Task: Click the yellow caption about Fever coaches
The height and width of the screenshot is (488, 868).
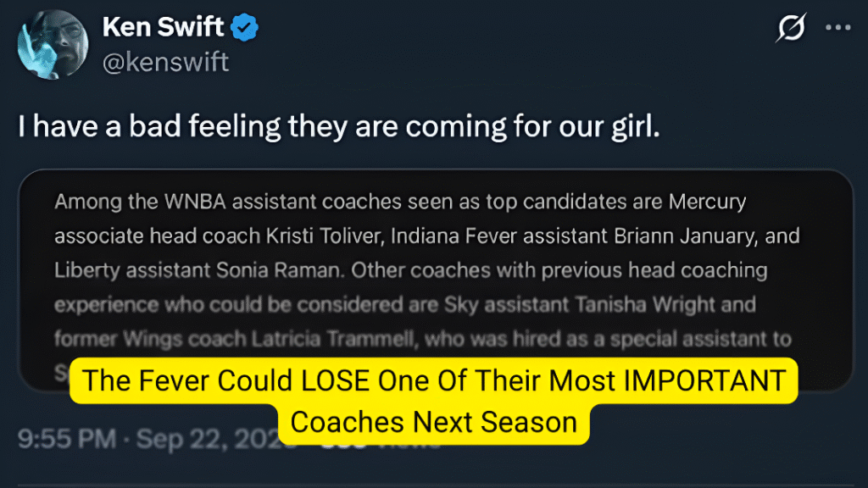Action: coord(434,400)
